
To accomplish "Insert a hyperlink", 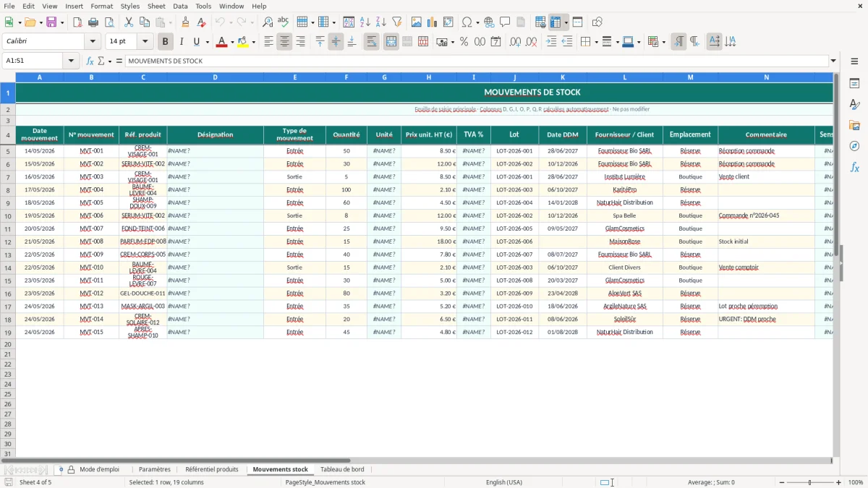I will point(489,22).
